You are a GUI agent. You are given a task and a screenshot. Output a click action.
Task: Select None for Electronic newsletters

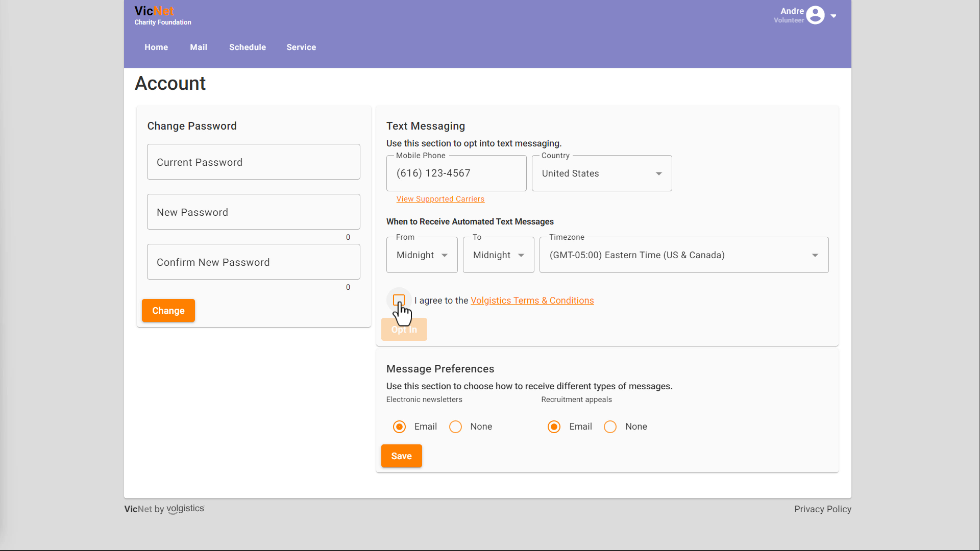pos(455,427)
